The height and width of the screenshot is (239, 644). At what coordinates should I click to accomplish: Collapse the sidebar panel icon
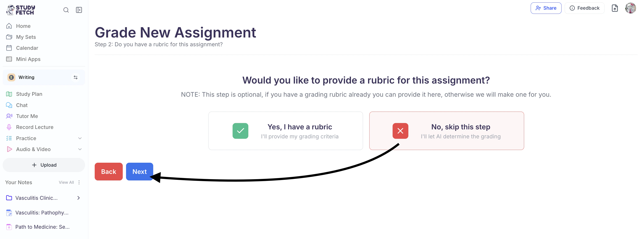pos(79,10)
